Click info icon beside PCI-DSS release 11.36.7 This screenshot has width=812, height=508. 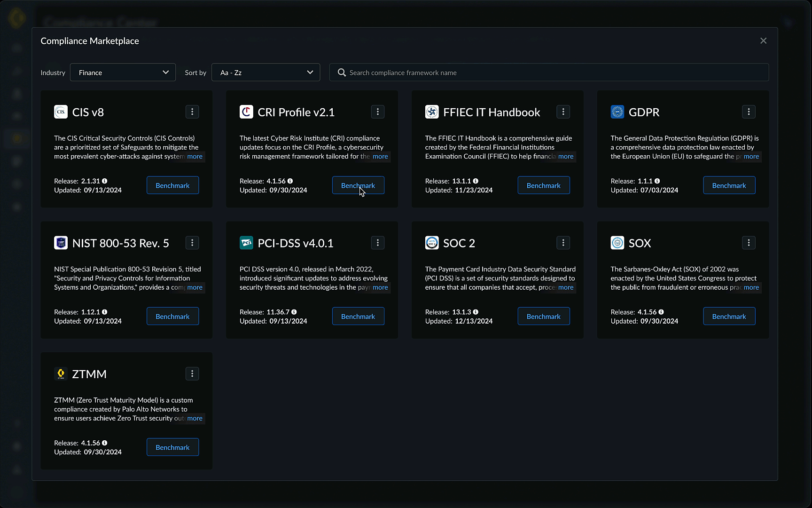click(x=294, y=312)
